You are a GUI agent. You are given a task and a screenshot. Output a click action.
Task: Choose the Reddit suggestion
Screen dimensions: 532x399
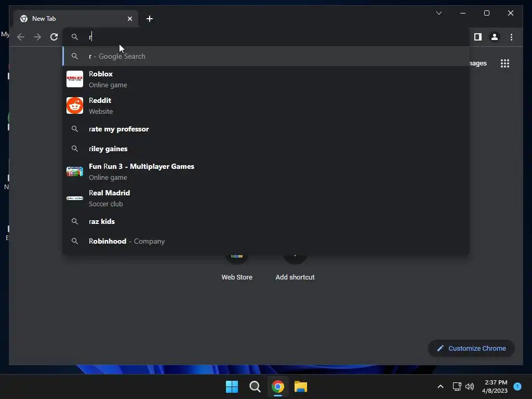coord(267,105)
